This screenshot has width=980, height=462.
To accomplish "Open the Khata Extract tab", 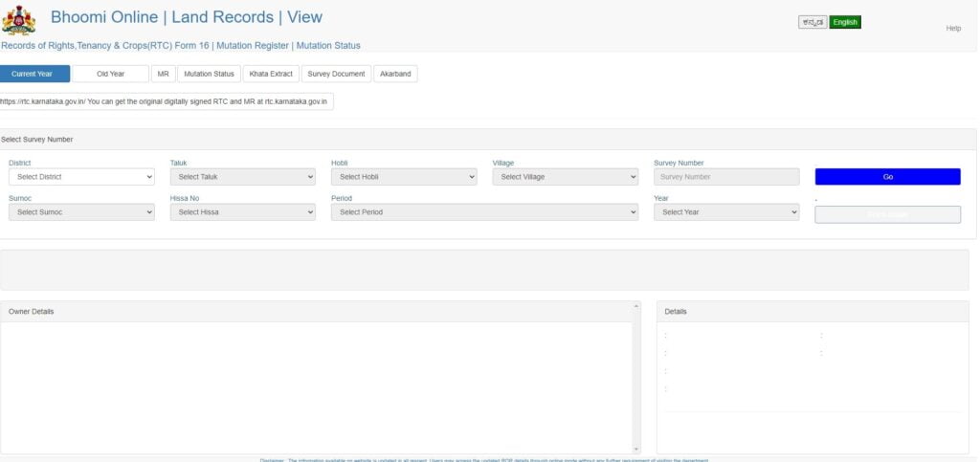I will [x=271, y=74].
